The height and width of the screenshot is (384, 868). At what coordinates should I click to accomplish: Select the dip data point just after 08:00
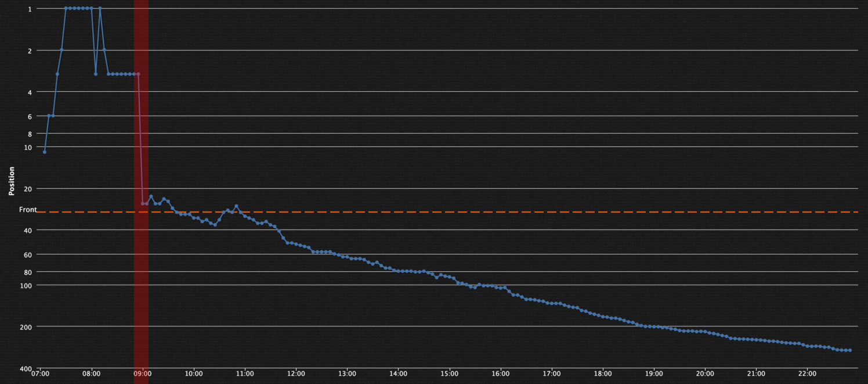pos(96,74)
